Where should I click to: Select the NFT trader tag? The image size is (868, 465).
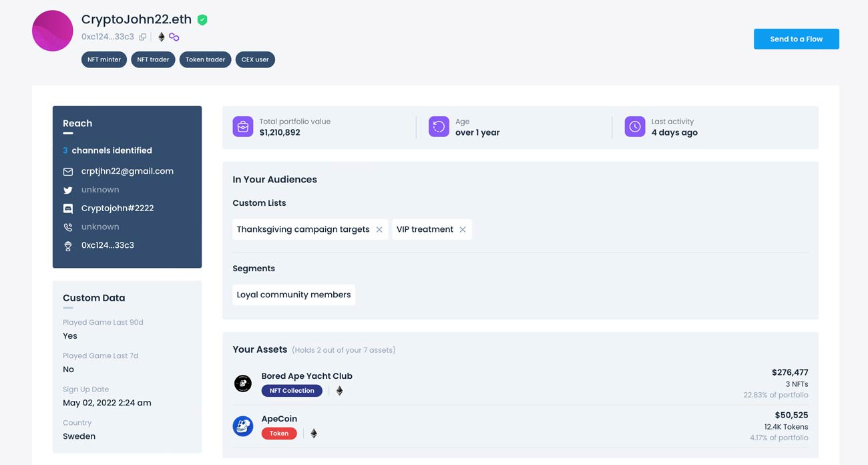[x=153, y=59]
